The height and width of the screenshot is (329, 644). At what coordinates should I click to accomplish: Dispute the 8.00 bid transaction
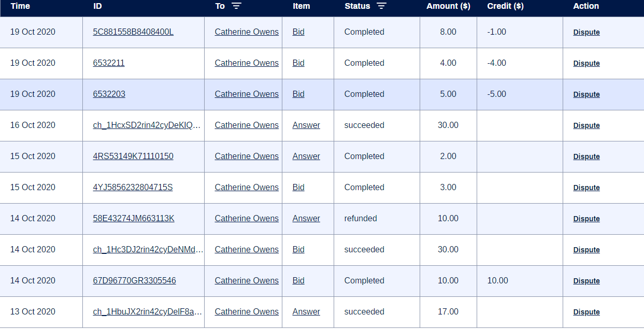pos(586,32)
